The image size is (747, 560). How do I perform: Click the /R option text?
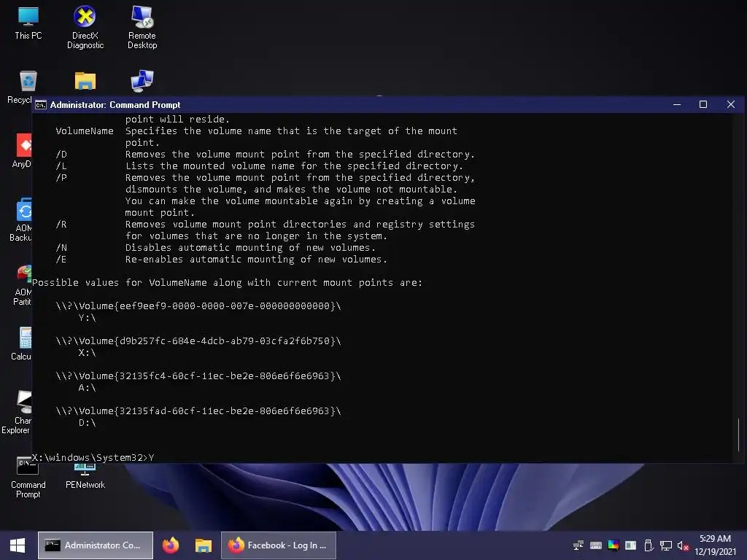click(x=61, y=225)
